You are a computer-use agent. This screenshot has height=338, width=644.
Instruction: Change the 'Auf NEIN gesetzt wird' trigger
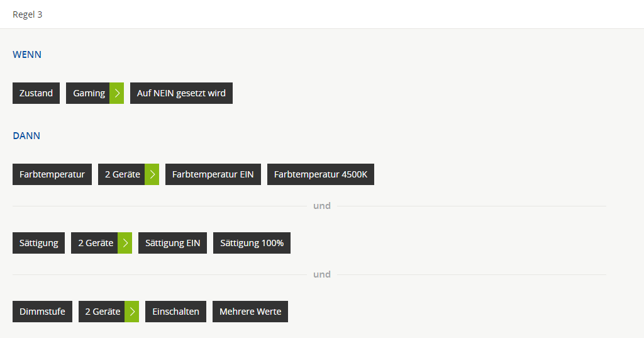181,93
